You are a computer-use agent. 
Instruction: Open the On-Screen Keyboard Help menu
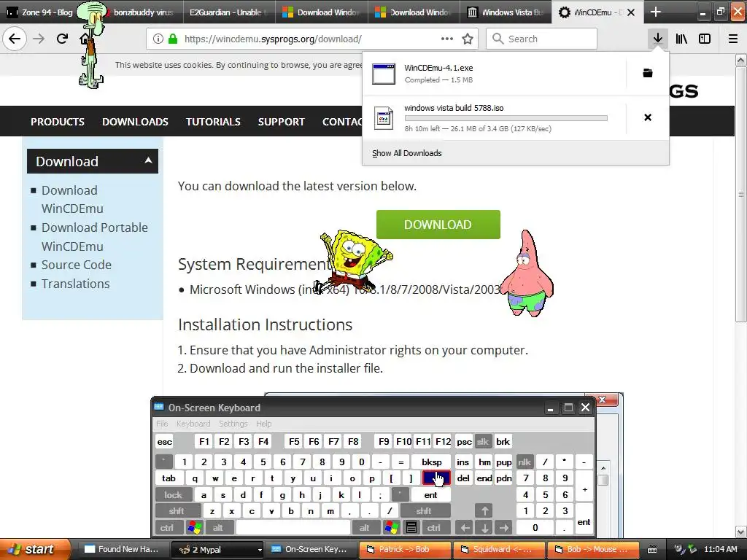tap(264, 424)
